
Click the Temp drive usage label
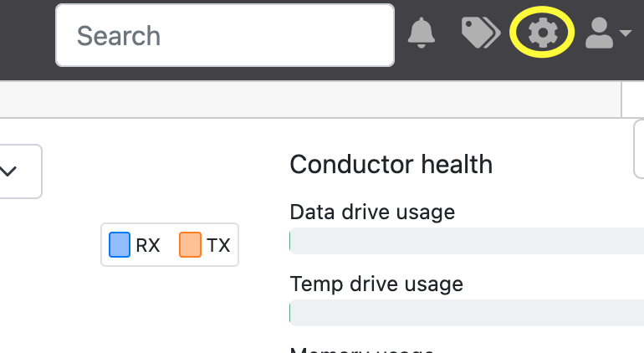coord(376,284)
